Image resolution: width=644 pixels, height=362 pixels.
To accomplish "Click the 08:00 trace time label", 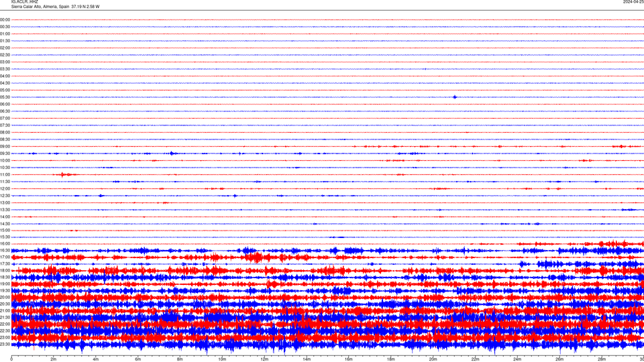I will click(5, 133).
